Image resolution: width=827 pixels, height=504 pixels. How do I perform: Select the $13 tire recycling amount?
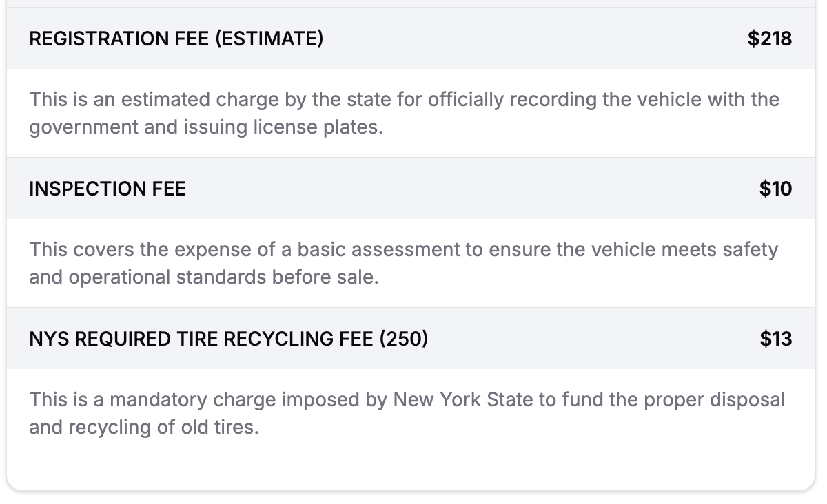[775, 339]
